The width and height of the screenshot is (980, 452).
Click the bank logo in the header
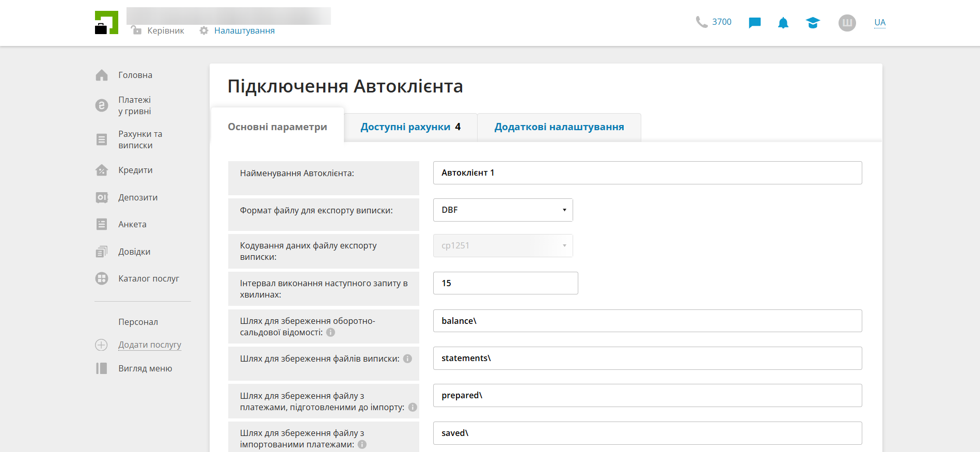coord(106,23)
